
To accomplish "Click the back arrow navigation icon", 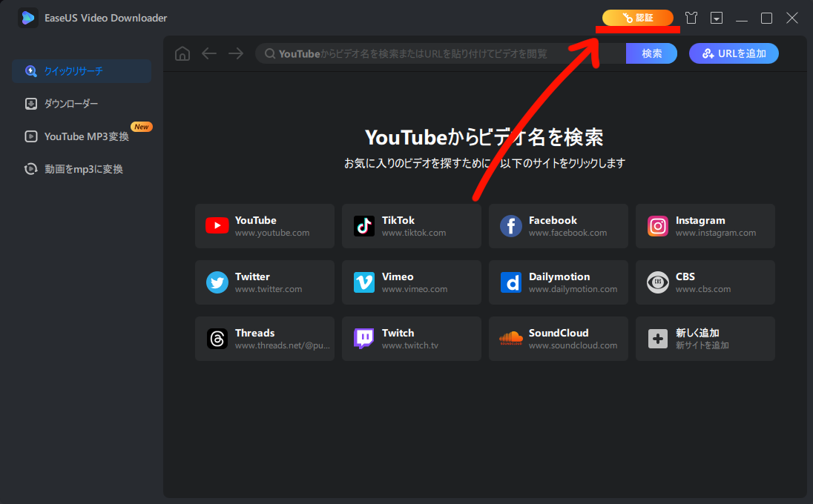I will point(209,53).
